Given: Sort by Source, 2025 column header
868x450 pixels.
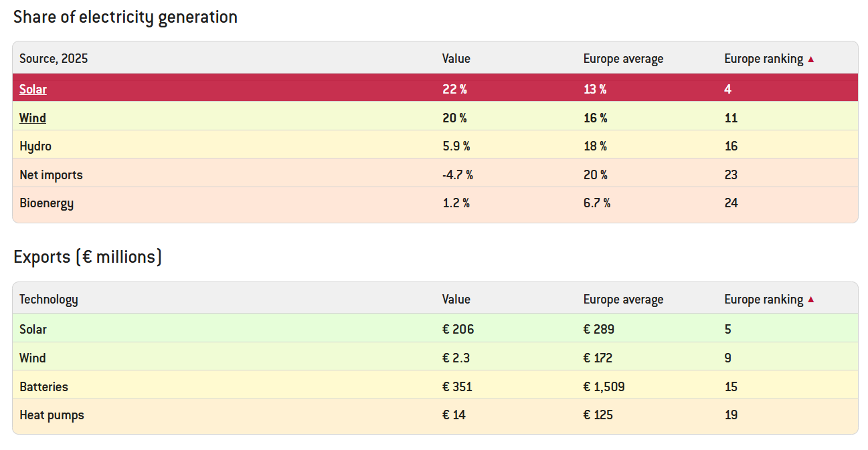Looking at the screenshot, I should pos(54,59).
